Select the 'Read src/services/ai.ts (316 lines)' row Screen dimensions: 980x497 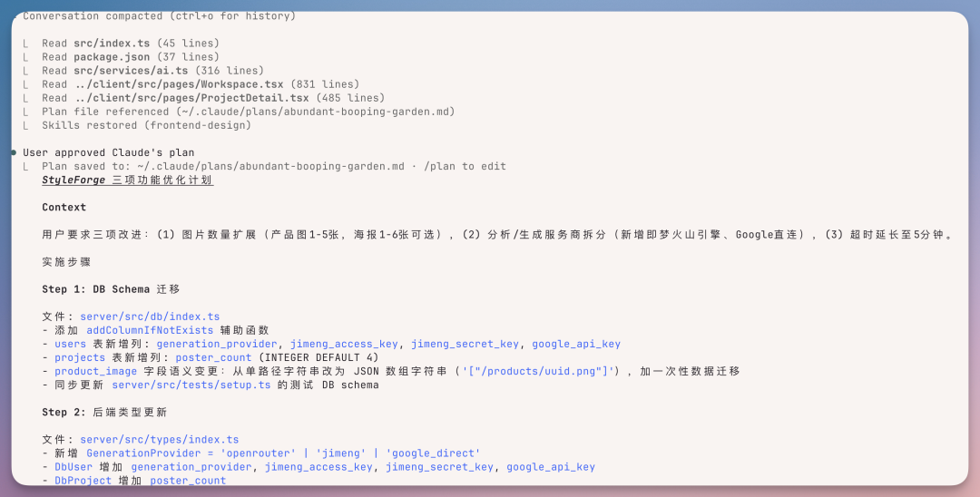152,71
